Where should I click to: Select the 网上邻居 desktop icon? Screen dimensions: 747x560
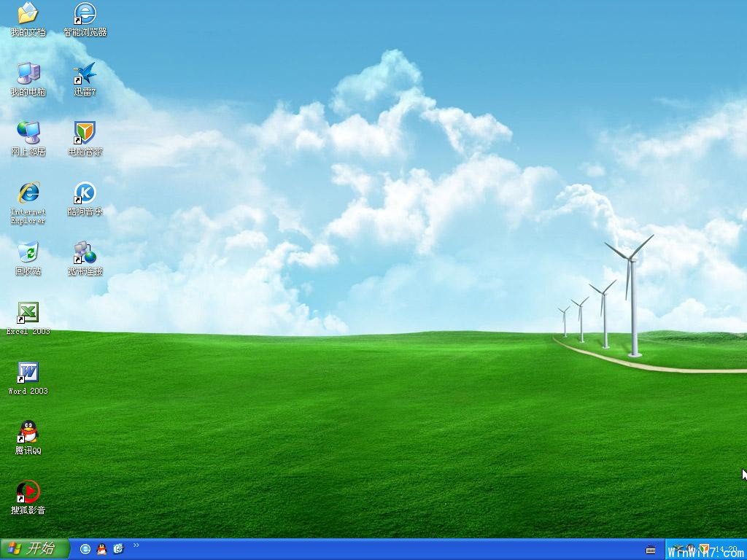[x=28, y=139]
